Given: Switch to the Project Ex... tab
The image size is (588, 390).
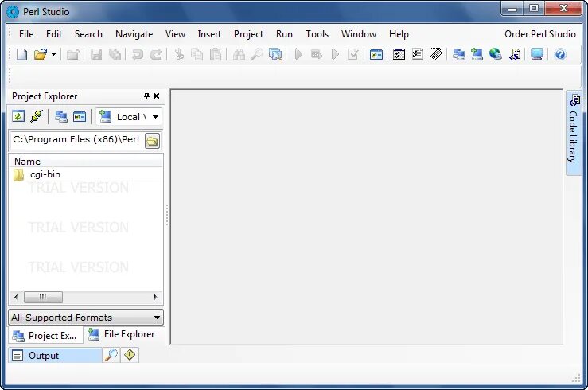Looking at the screenshot, I should 45,336.
